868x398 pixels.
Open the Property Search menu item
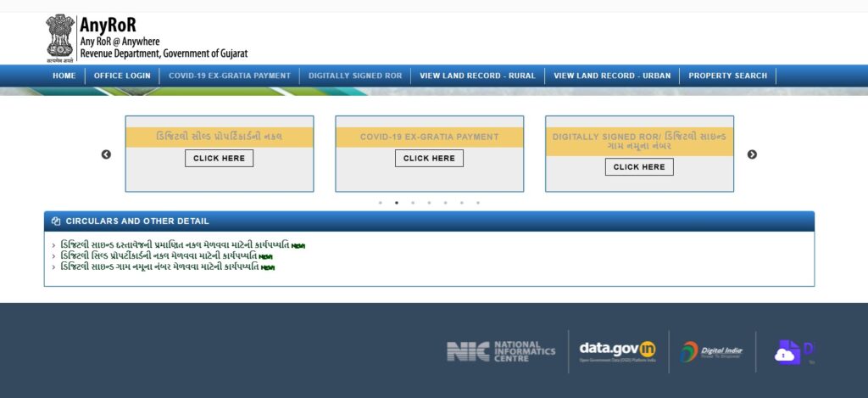pos(727,76)
